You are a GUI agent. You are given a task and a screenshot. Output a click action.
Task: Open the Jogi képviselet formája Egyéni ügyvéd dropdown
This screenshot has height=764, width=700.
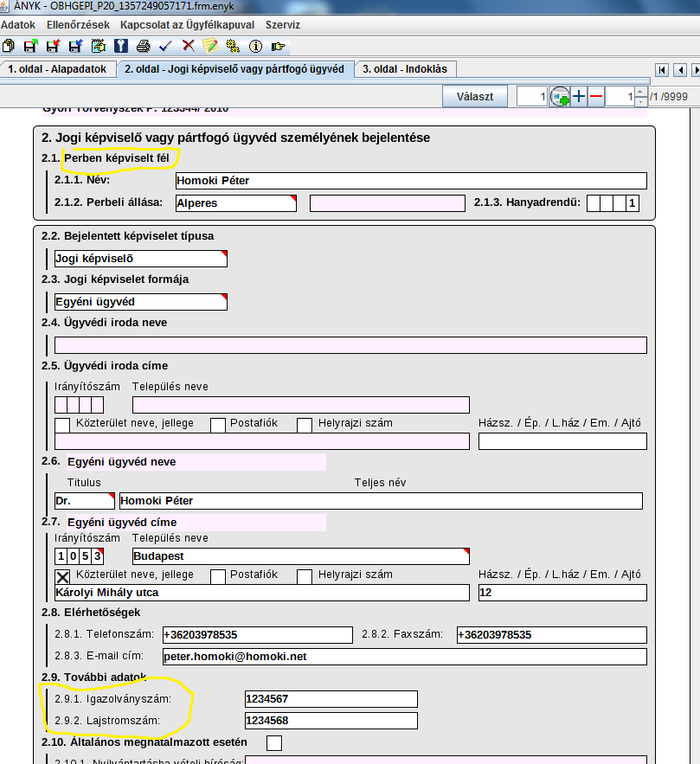pyautogui.click(x=141, y=302)
